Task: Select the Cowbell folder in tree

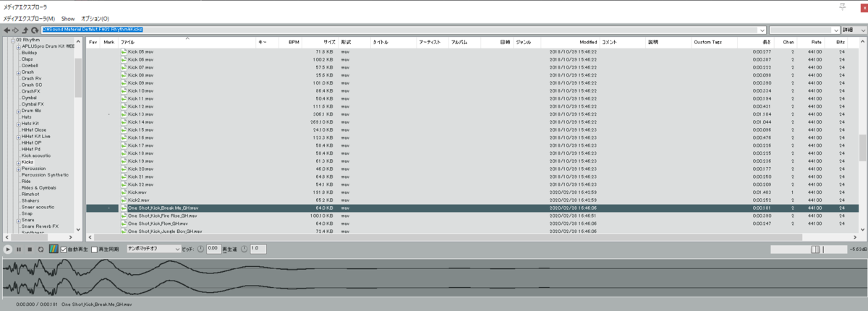Action: coord(30,66)
